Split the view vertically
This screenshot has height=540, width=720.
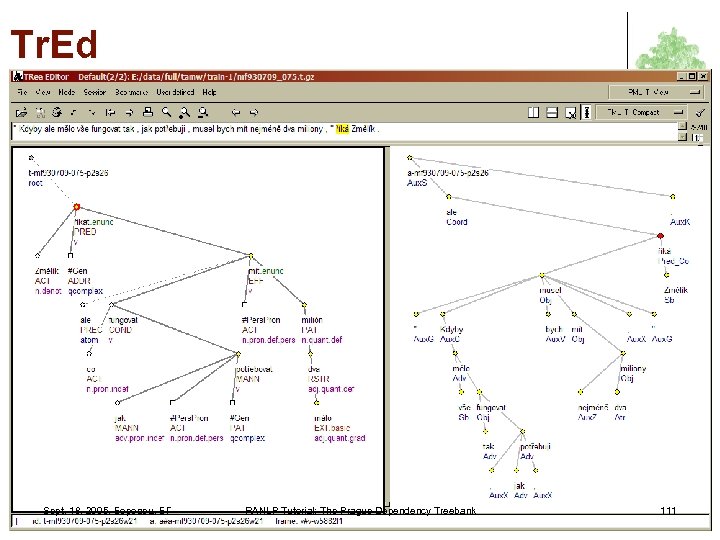click(x=533, y=112)
